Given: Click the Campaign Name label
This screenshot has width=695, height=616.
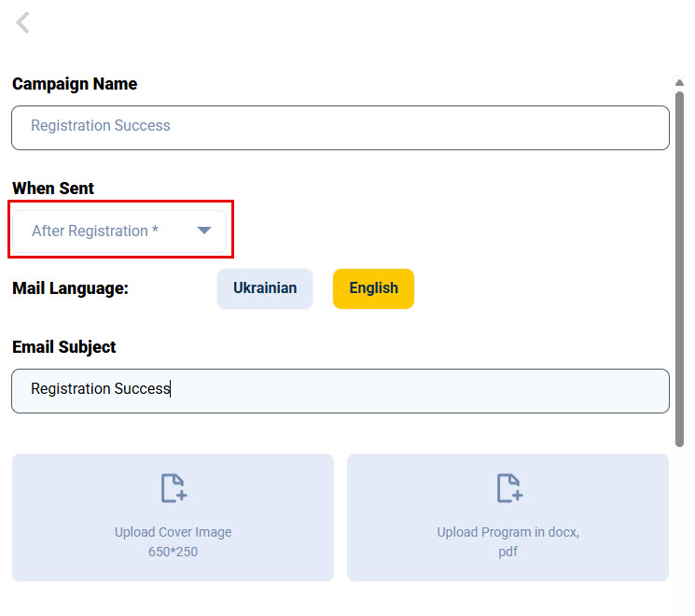Looking at the screenshot, I should point(75,84).
